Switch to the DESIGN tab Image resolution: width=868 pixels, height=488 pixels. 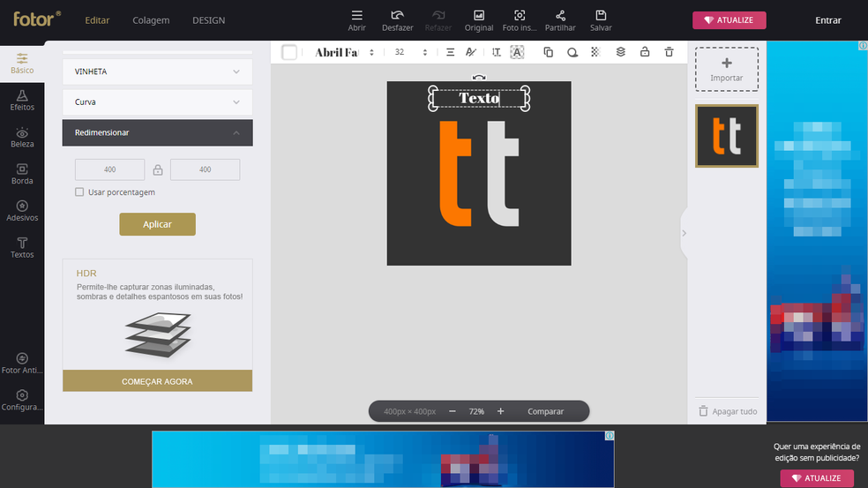coord(209,20)
